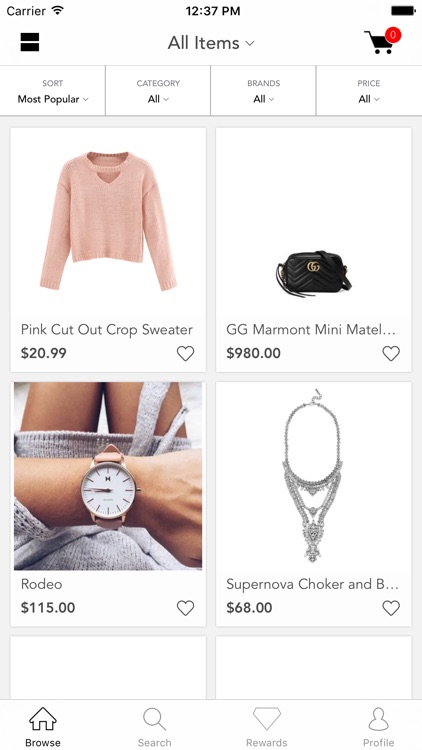View the silver choker necklace image
The width and height of the screenshot is (422, 750).
click(314, 476)
